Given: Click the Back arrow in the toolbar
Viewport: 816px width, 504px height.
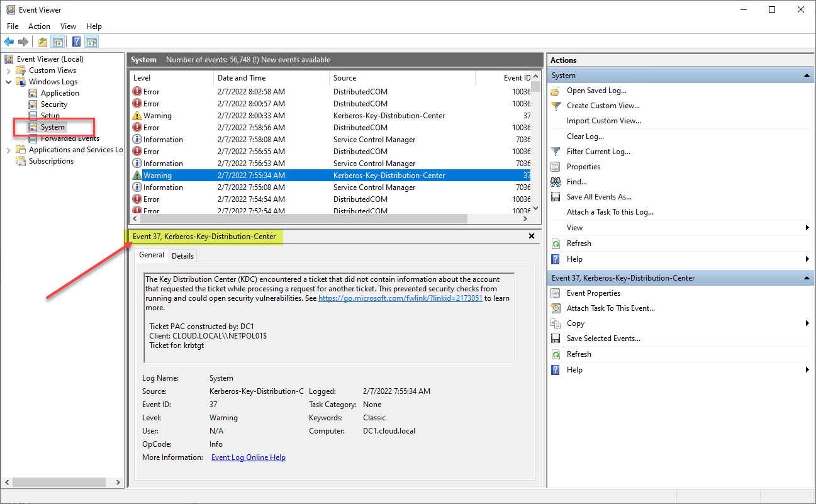Looking at the screenshot, I should (x=9, y=42).
